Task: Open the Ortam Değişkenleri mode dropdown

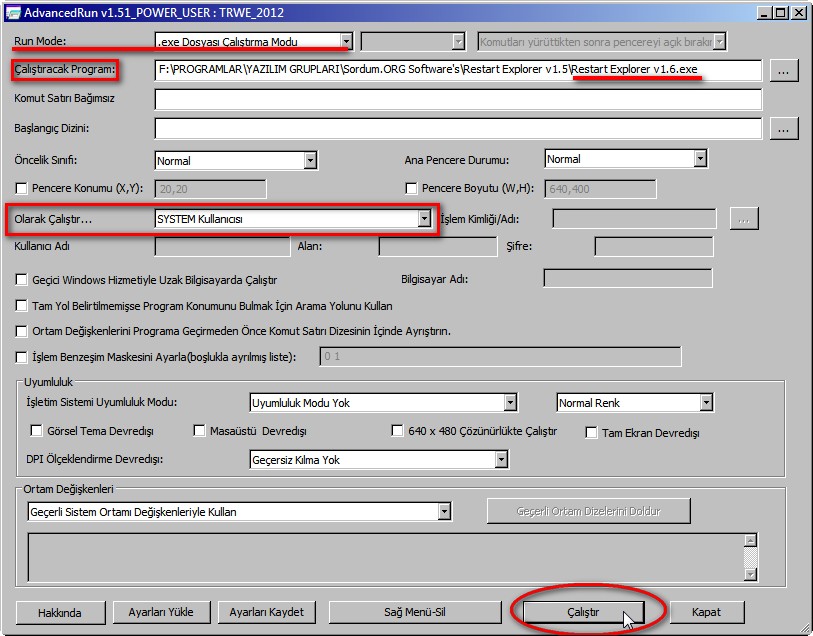Action: pos(239,512)
